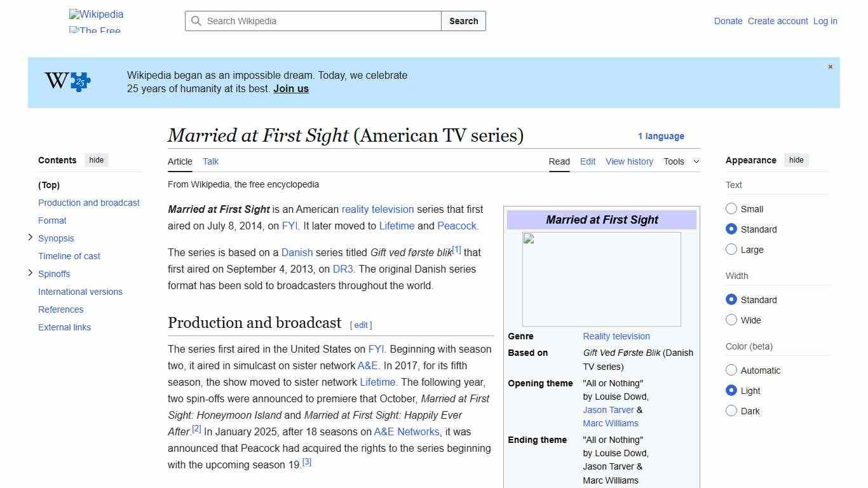Click the search magnifying glass icon
Viewport: 868px width, 488px height.
tap(197, 21)
